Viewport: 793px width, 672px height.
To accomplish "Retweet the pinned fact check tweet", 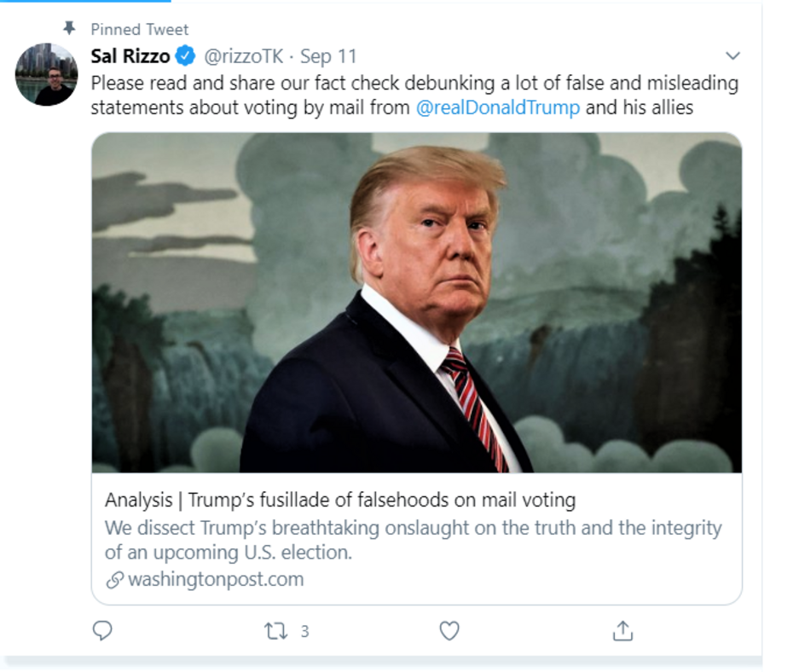I will tap(275, 631).
